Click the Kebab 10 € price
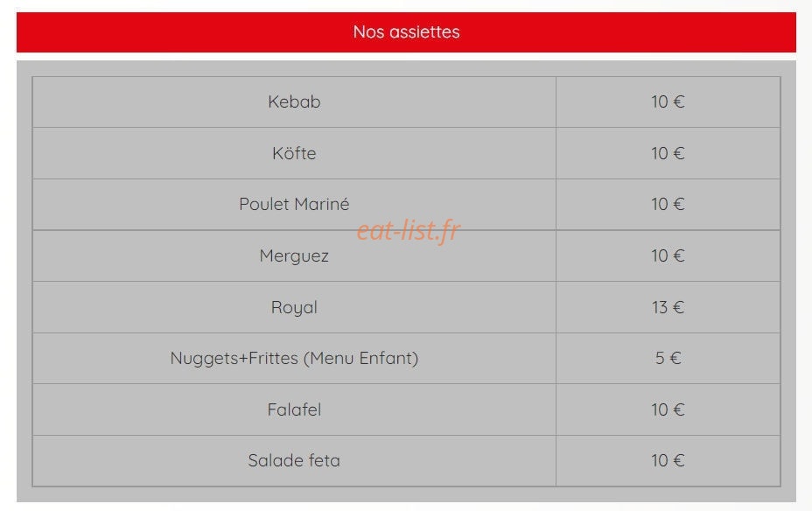Viewport: 812px width, 511px height. [x=668, y=101]
